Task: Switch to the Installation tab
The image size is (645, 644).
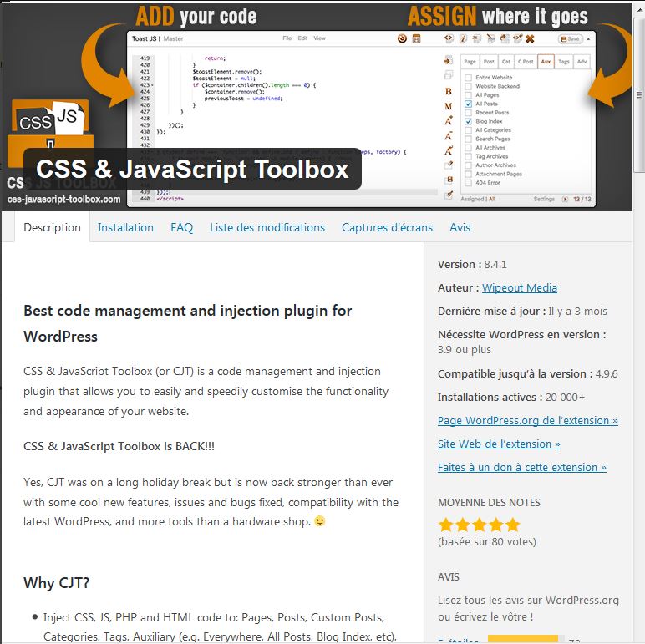Action: click(x=125, y=227)
